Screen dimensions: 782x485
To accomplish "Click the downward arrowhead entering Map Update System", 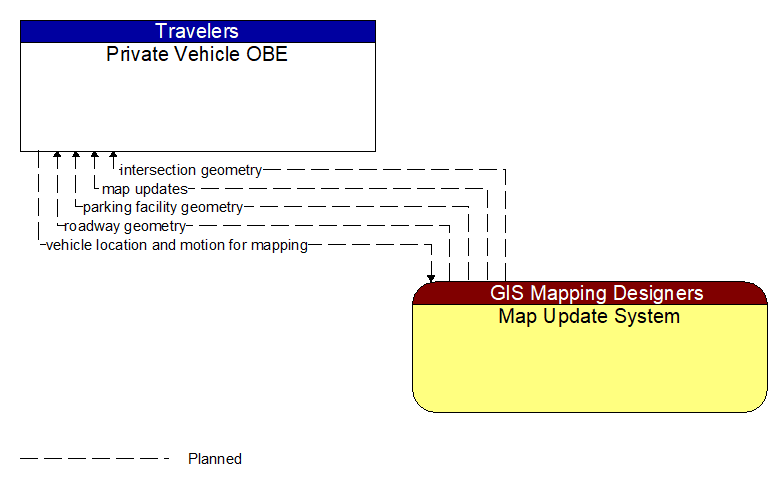I will (431, 276).
